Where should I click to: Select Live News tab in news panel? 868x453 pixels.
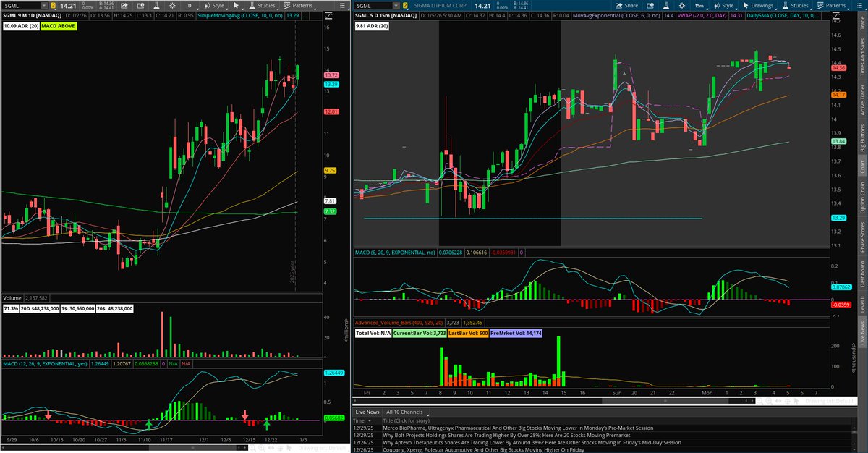pos(367,410)
